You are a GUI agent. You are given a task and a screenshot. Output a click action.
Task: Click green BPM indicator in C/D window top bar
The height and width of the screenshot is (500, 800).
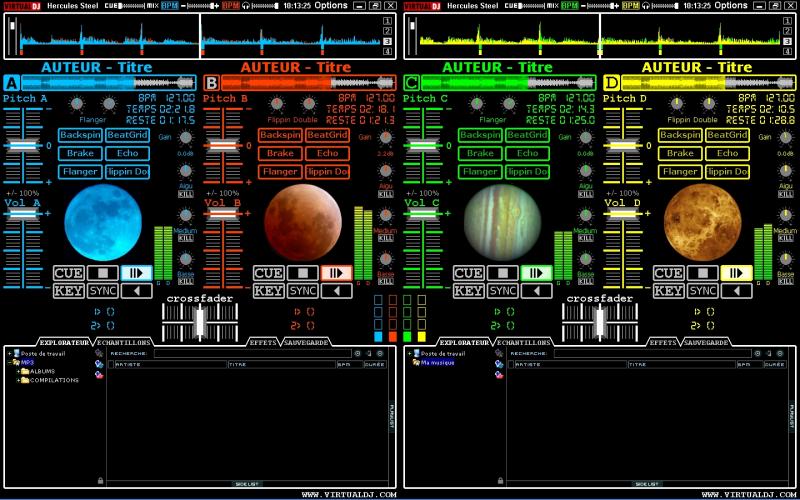tap(569, 6)
